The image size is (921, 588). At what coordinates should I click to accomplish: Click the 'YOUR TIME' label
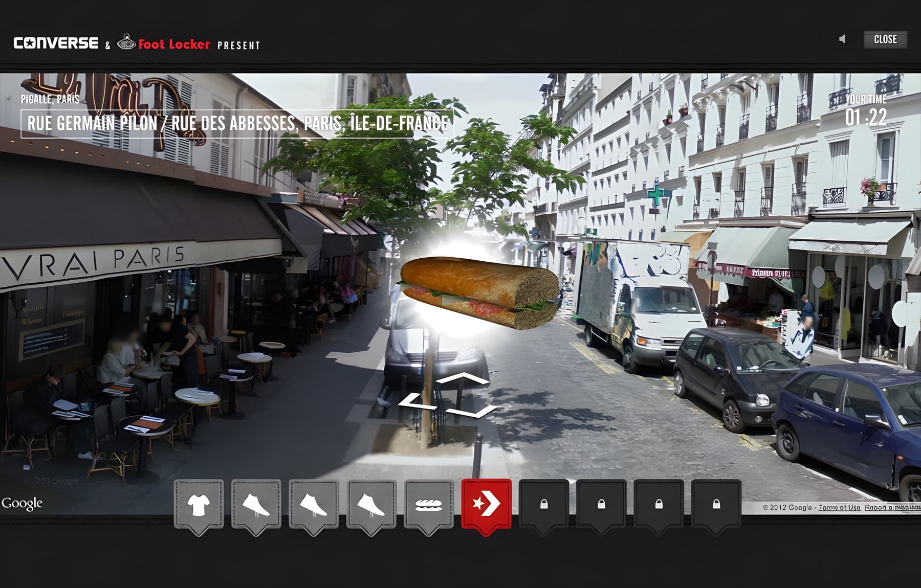866,99
